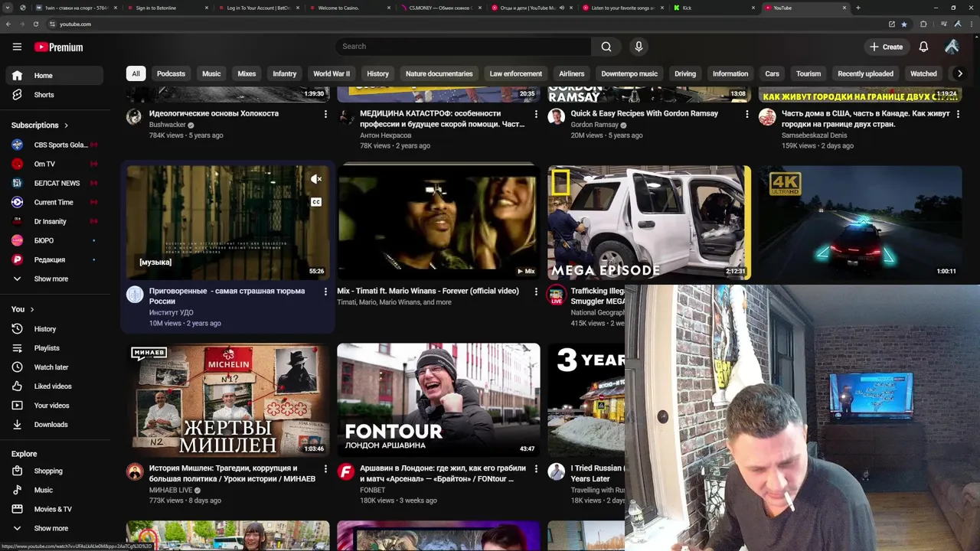Open Shopping under Explore
Screen dimensions: 980x551
[54, 471]
